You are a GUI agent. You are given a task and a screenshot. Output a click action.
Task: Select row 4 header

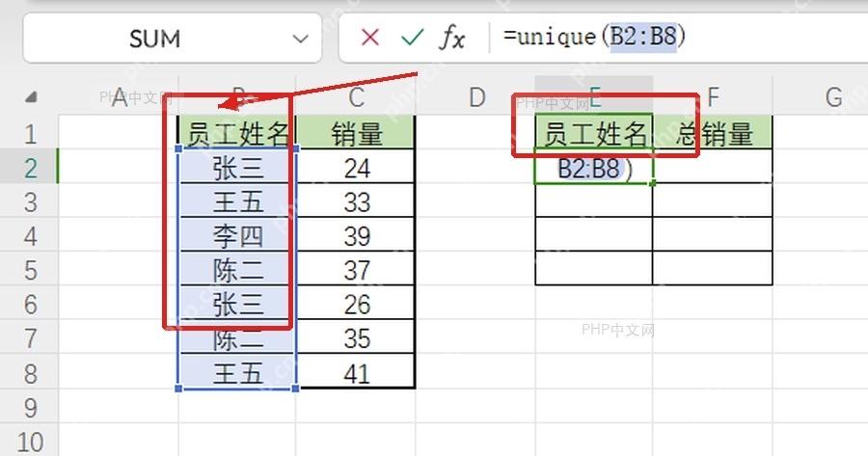(x=29, y=236)
